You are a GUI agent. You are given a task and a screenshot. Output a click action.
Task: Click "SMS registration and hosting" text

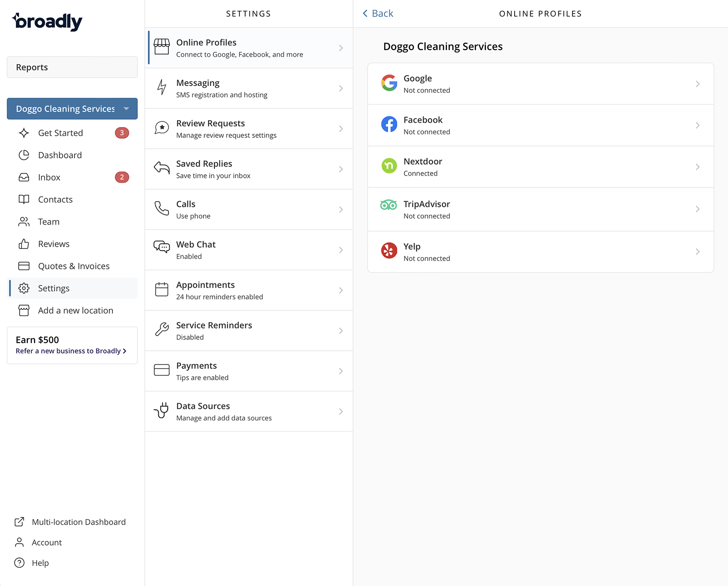click(222, 95)
